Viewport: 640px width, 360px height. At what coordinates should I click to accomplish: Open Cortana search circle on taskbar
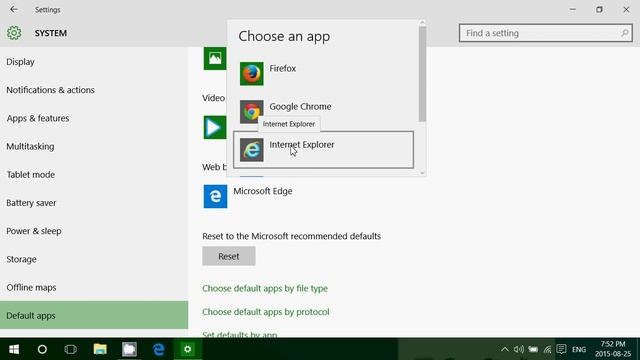pyautogui.click(x=42, y=349)
